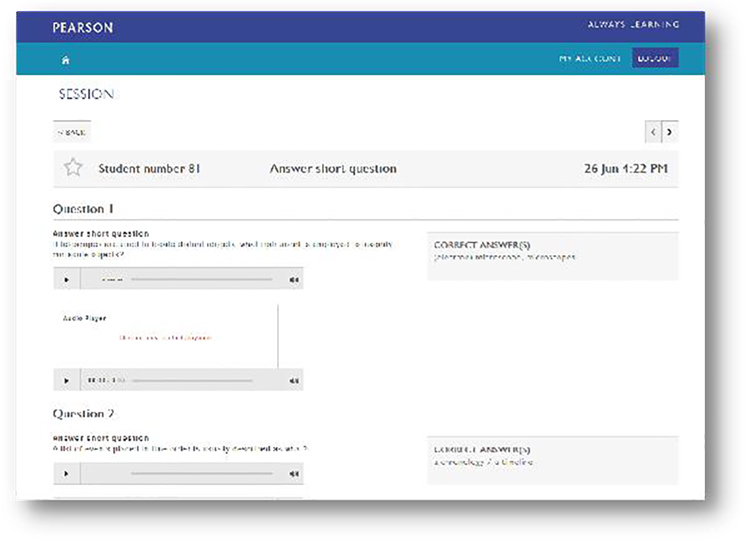The height and width of the screenshot is (543, 750).
Task: Play the student's recorded answer audio
Action: (67, 380)
